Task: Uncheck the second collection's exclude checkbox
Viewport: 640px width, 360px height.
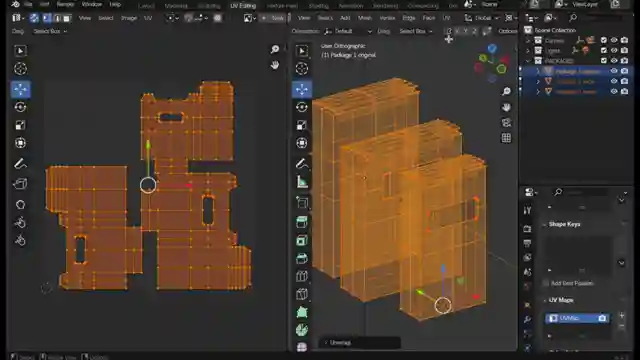Action: click(x=604, y=50)
